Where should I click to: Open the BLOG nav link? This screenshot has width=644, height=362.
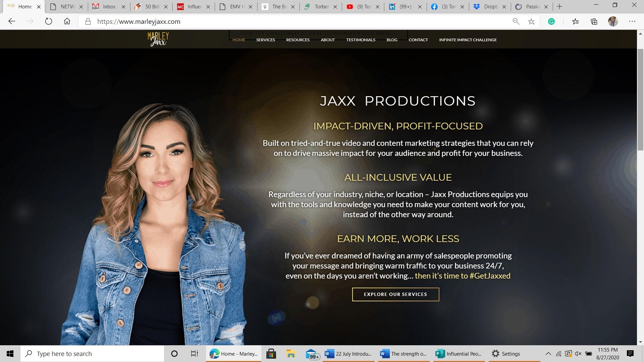pos(392,40)
